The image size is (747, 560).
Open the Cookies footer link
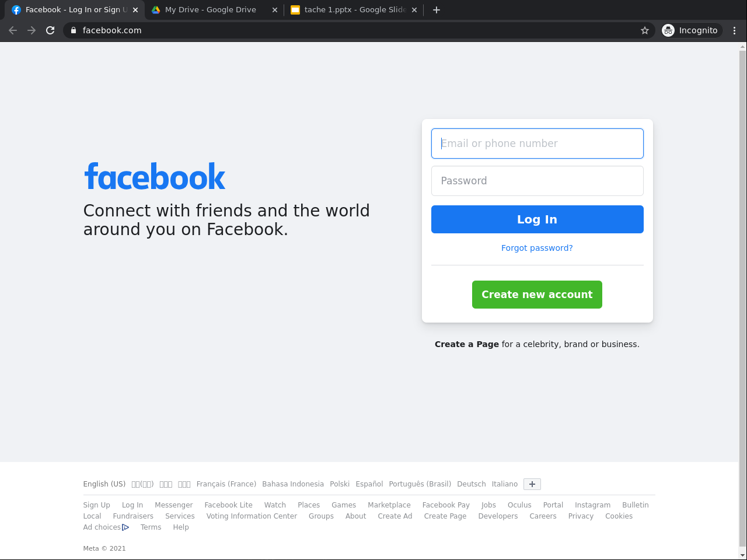click(619, 516)
